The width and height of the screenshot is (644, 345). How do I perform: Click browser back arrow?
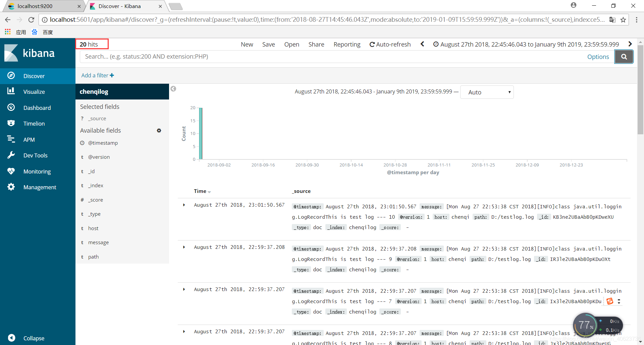[x=8, y=20]
